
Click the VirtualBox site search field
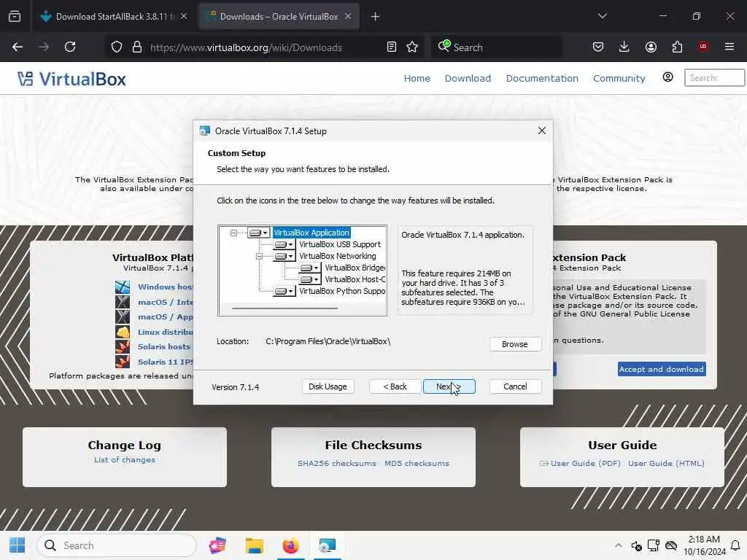coord(714,78)
